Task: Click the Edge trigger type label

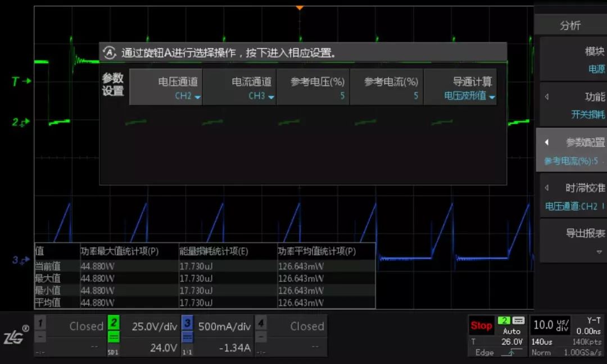Action: [484, 352]
